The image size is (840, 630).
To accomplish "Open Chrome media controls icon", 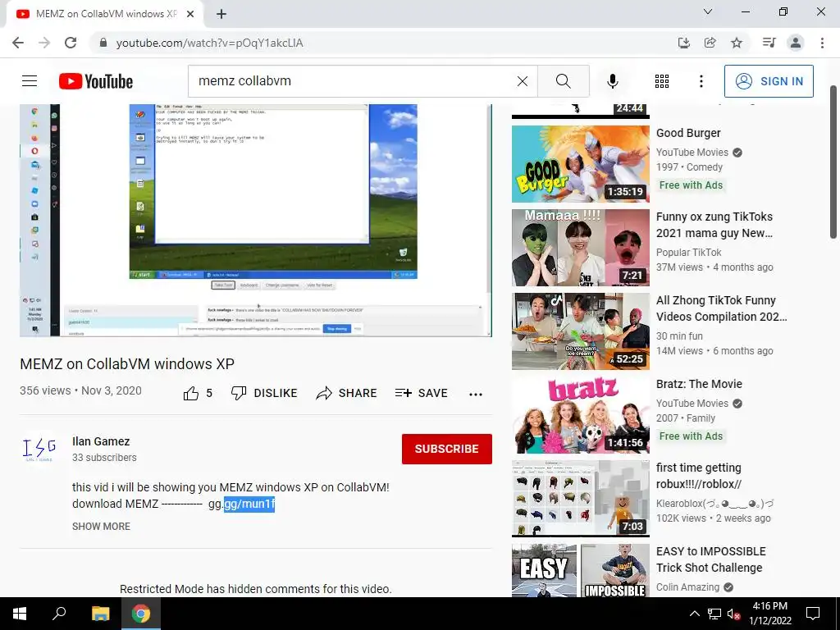I will 769,43.
